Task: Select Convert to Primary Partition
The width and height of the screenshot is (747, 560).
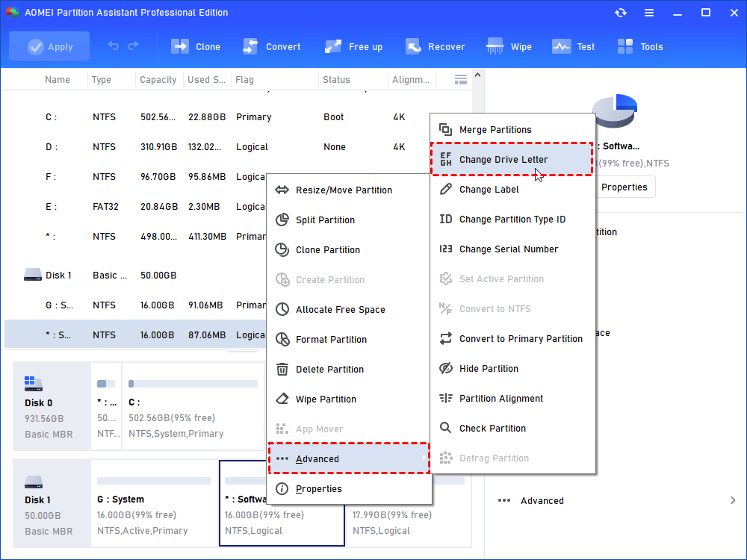Action: (512, 338)
